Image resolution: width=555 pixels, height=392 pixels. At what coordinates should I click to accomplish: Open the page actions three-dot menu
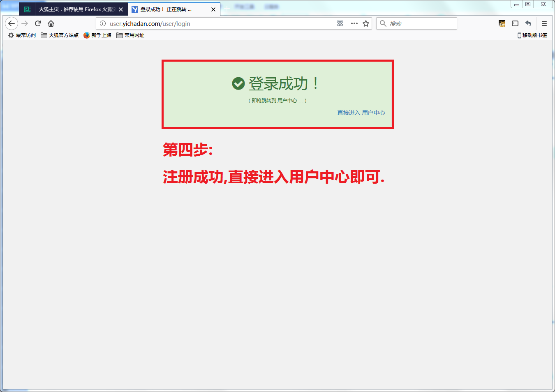[354, 23]
